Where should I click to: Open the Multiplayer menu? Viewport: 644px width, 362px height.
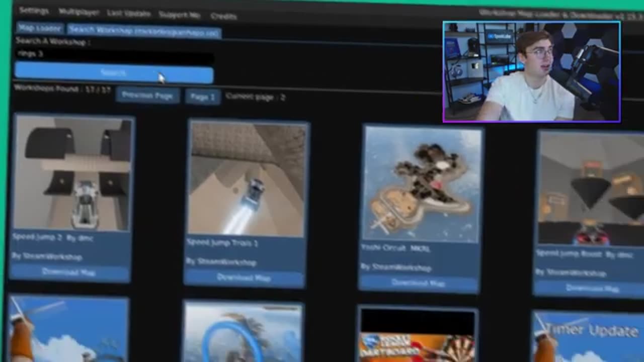[78, 12]
